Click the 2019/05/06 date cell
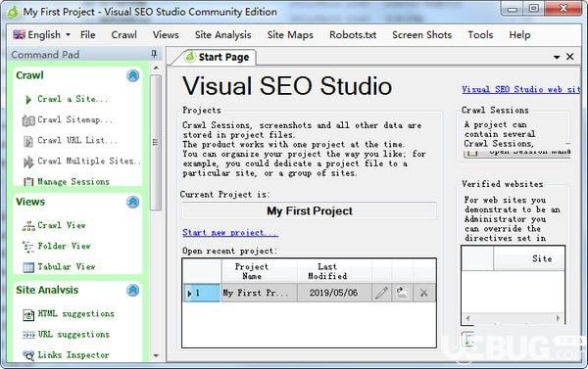 coord(334,293)
